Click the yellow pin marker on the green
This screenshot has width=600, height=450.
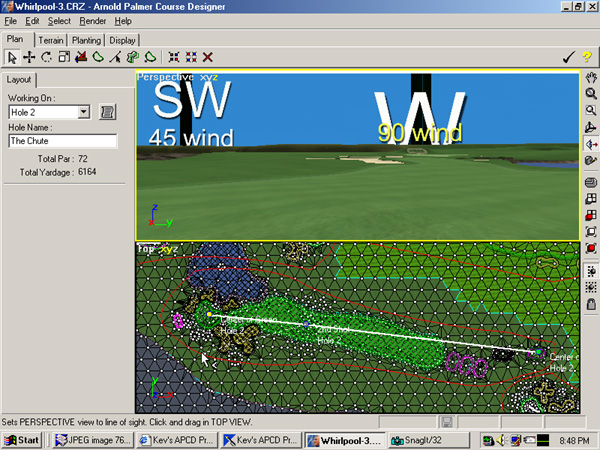click(x=209, y=314)
